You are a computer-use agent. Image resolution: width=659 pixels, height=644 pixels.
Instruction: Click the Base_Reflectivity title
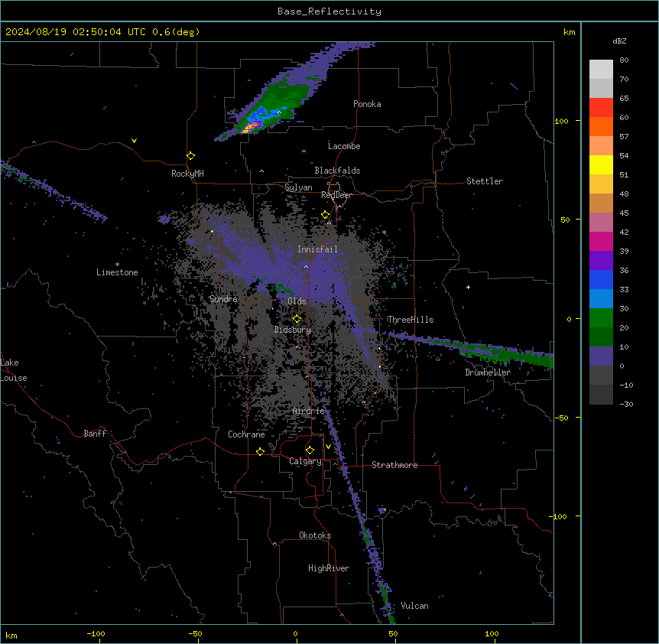[329, 11]
